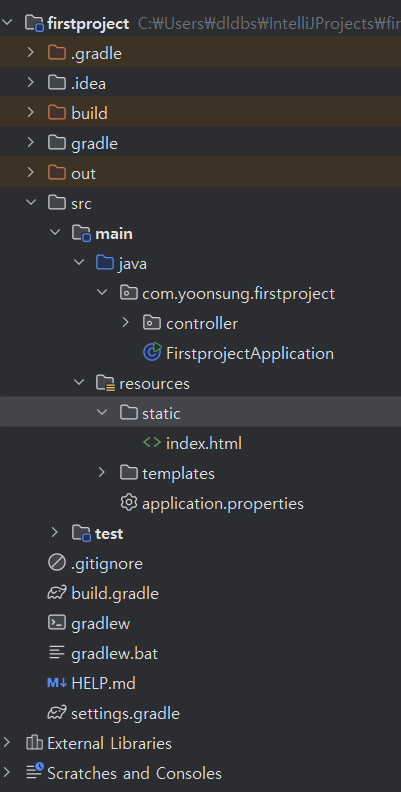
Task: Select the index.html file name
Action: tap(204, 443)
